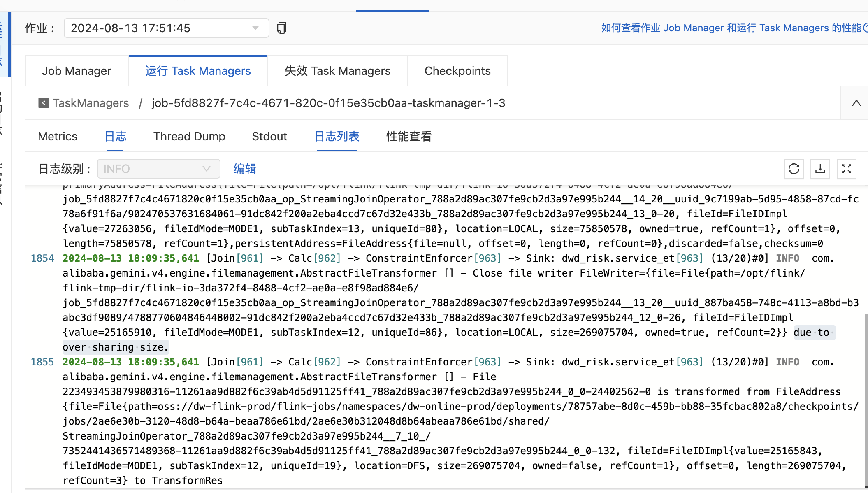Open the job timestamp dropdown
The height and width of the screenshot is (493, 868).
coord(166,28)
